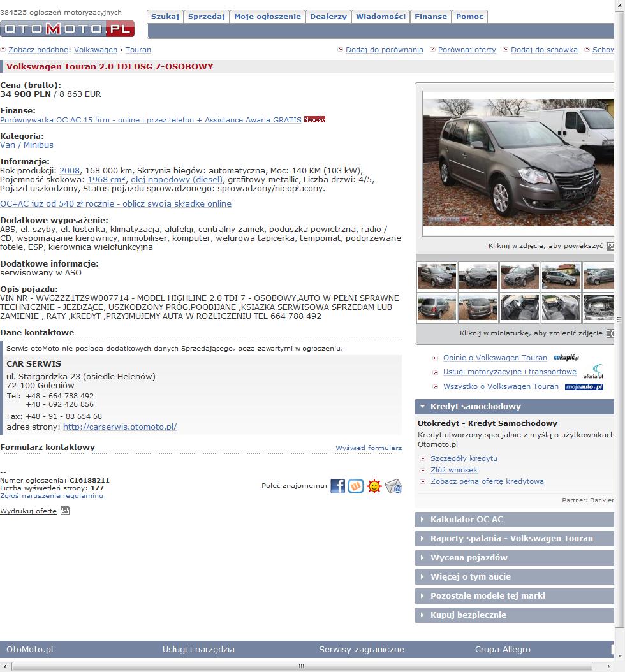The height and width of the screenshot is (672, 625).
Task: Open the Van / Minibus category link
Action: (x=27, y=145)
